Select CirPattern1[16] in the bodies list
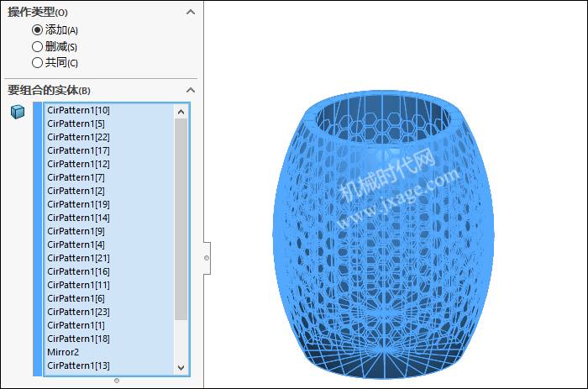The height and width of the screenshot is (389, 588). [109, 271]
